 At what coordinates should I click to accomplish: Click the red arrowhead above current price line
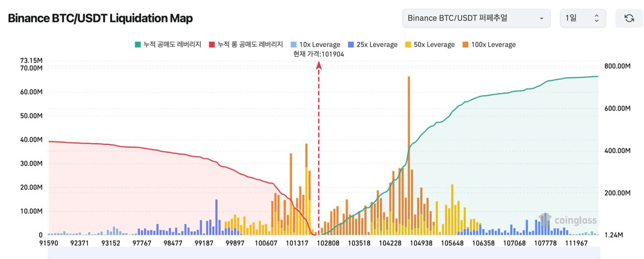coord(318,65)
